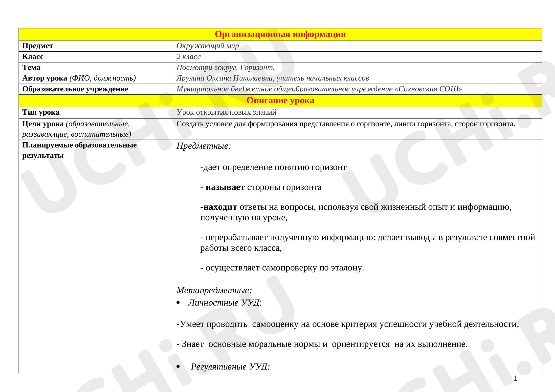Click the line "-дает определение понятию горизонт"
555x392 pixels.
[x=273, y=167]
